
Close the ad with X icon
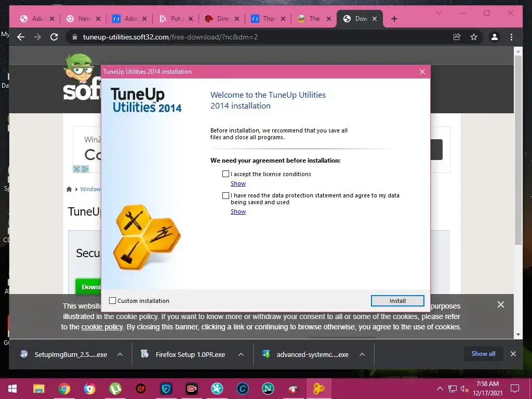point(77,169)
